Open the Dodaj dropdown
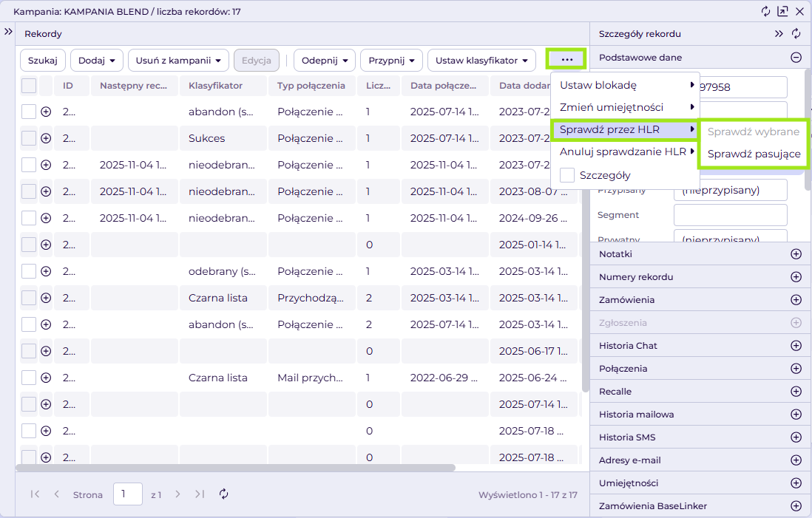 click(97, 61)
